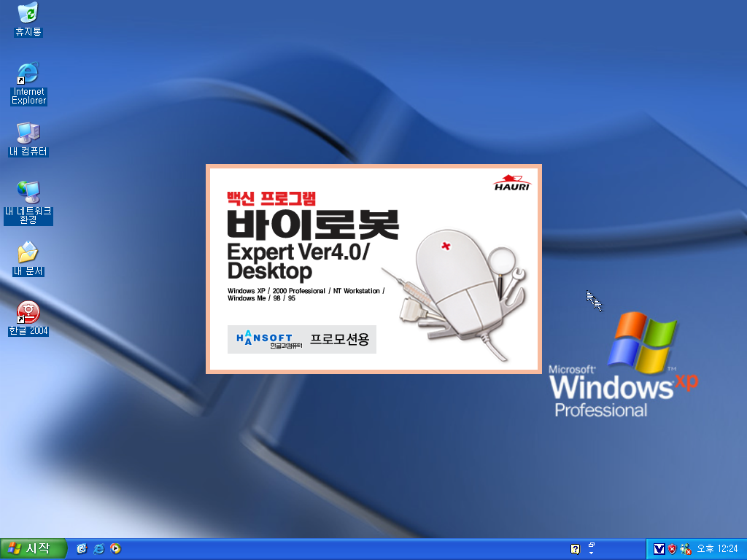747x560 pixels.
Task: Click the ViRobot V tray icon
Action: pos(659,549)
